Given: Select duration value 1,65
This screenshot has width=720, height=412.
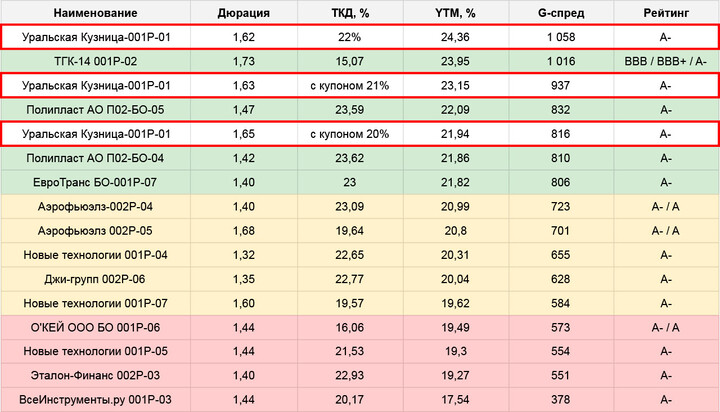Looking at the screenshot, I should [243, 134].
